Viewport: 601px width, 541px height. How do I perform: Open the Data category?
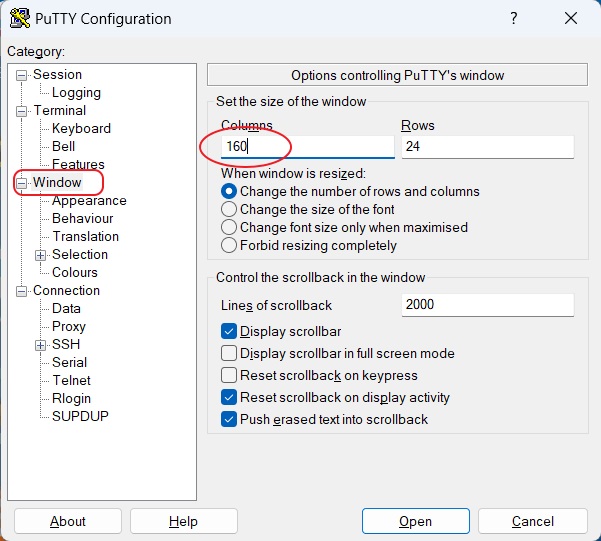(66, 309)
